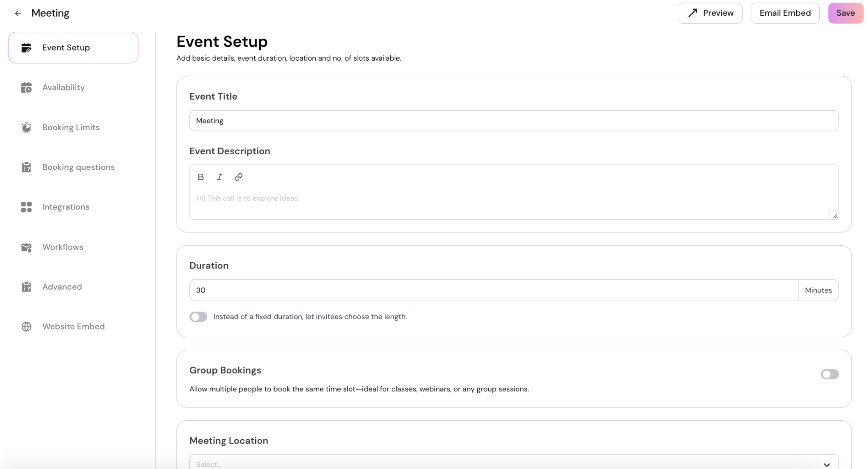Open the Booking Limits section
Screen dimensions: 868x469
(x=73, y=127)
